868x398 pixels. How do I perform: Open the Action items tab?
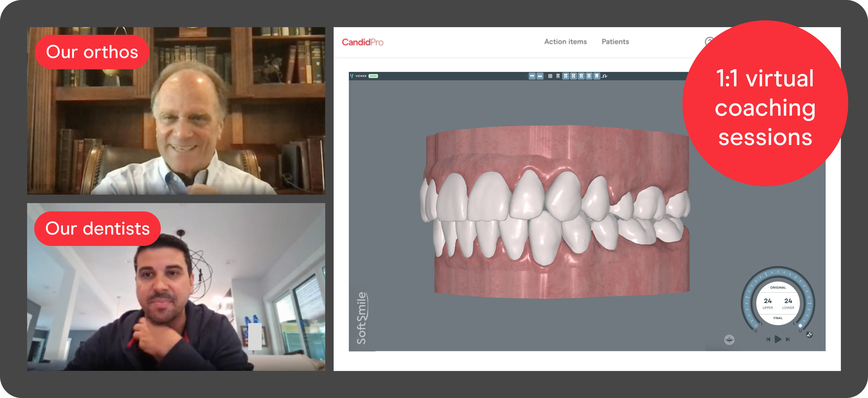(565, 42)
